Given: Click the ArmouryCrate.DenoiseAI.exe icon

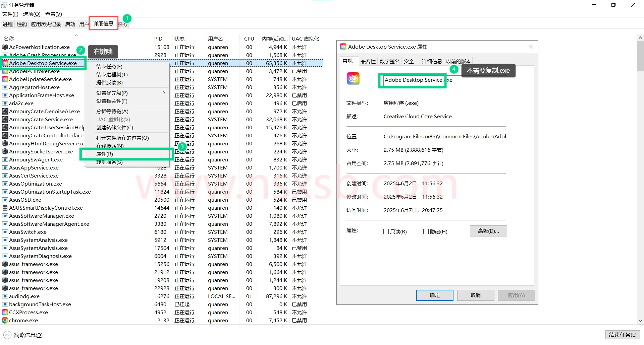Looking at the screenshot, I should click(5, 112).
